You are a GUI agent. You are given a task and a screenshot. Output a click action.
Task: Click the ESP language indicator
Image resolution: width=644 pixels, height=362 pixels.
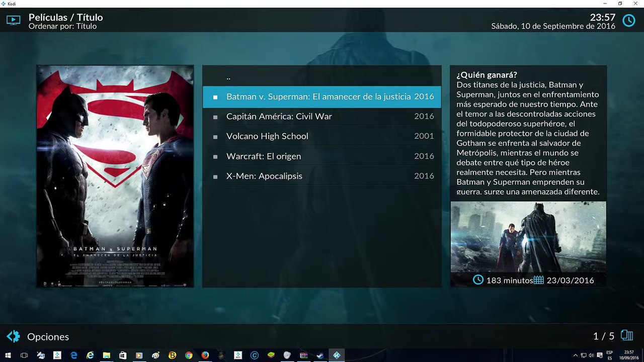pos(610,355)
